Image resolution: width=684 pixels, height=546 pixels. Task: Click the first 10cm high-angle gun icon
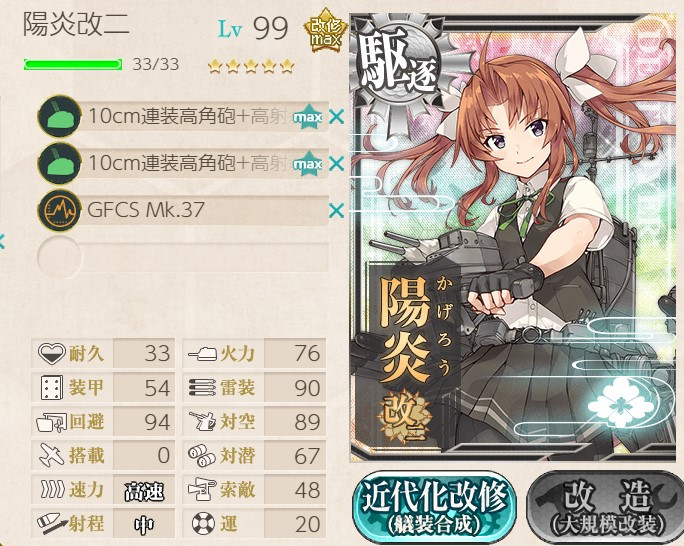pyautogui.click(x=59, y=116)
